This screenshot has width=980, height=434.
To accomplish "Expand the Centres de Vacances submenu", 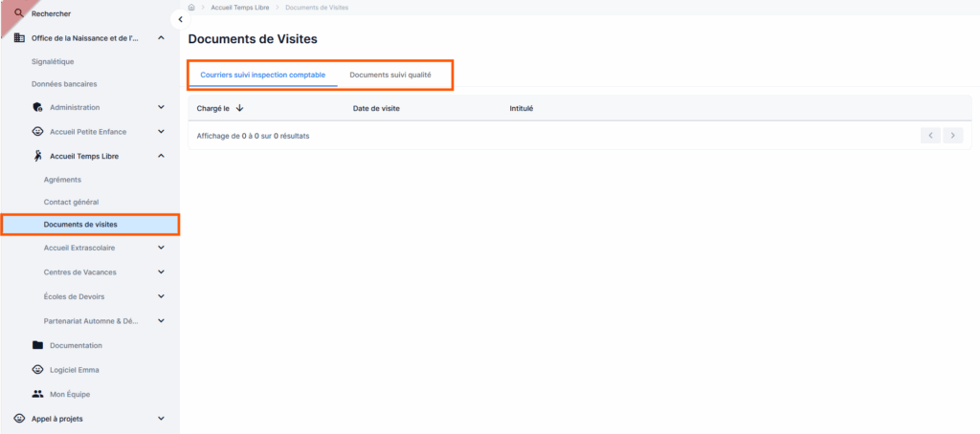I will (161, 272).
